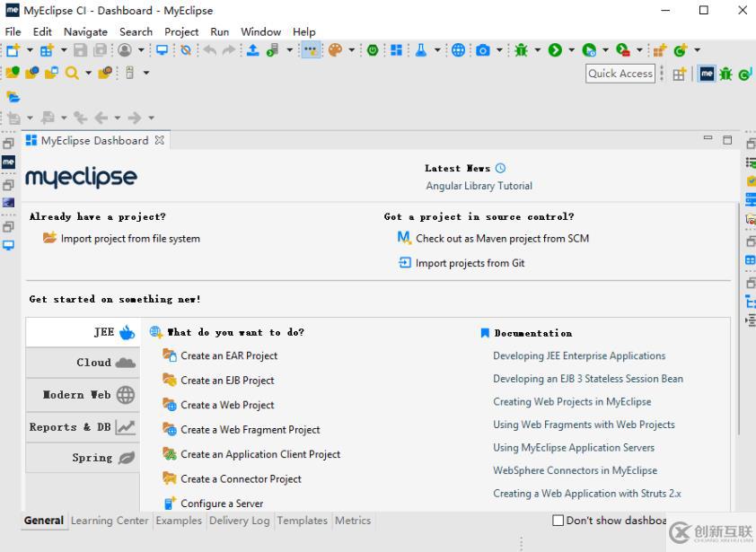This screenshot has height=552, width=756.
Task: Click the green Run play button
Action: [555, 50]
